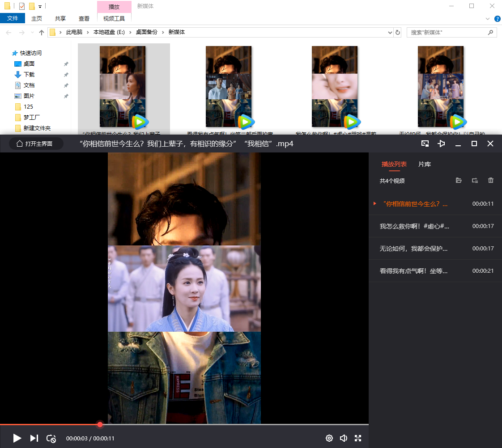Switch to mini picture-in-picture window mode
The image size is (502, 448).
425,144
